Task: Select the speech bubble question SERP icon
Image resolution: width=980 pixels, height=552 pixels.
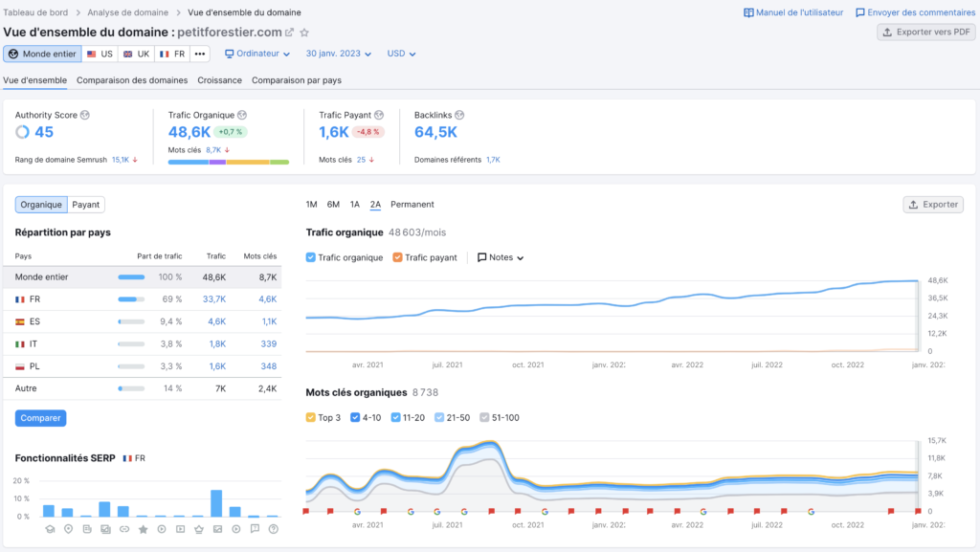Action: pos(255,529)
